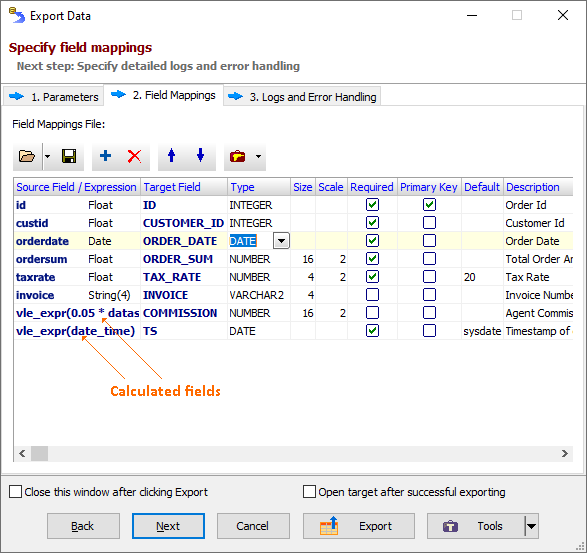Click the Export button
Screen dimensions: 587x553
[x=359, y=526]
